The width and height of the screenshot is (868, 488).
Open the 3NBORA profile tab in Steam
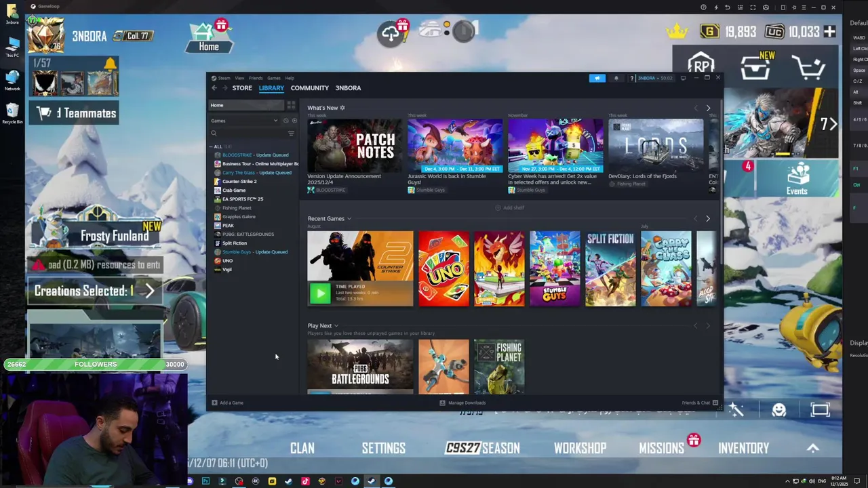pyautogui.click(x=348, y=88)
